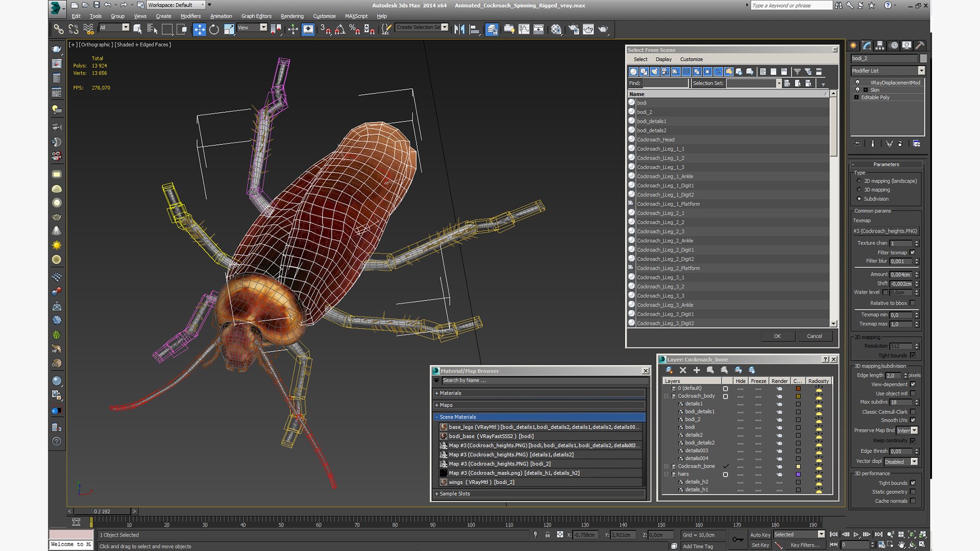980x551 pixels.
Task: Expand the Cockroach_bone layer tree
Action: (666, 466)
